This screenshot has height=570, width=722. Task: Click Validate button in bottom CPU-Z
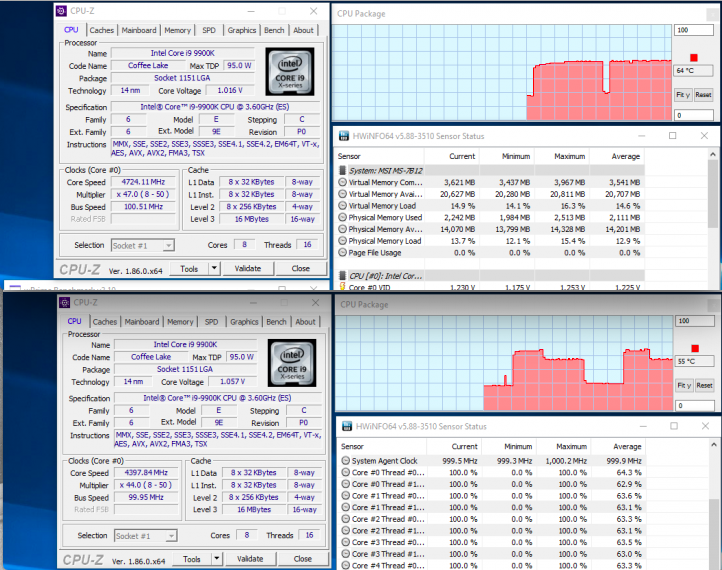(x=250, y=559)
